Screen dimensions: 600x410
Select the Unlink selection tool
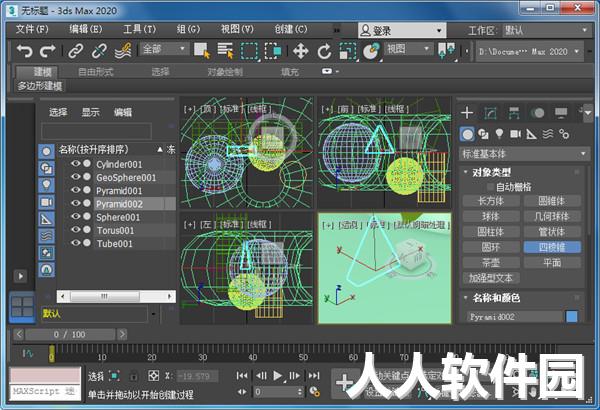(x=99, y=51)
